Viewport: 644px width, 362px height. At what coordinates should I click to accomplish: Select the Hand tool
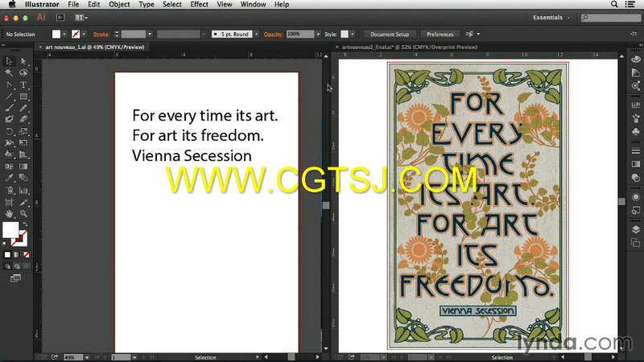[9, 214]
